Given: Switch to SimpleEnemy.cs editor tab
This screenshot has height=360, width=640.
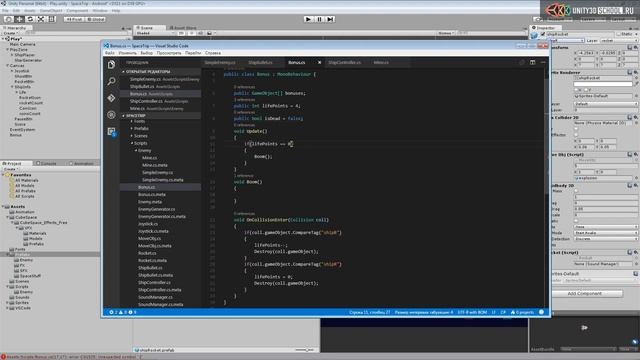Looking at the screenshot, I should (220, 62).
